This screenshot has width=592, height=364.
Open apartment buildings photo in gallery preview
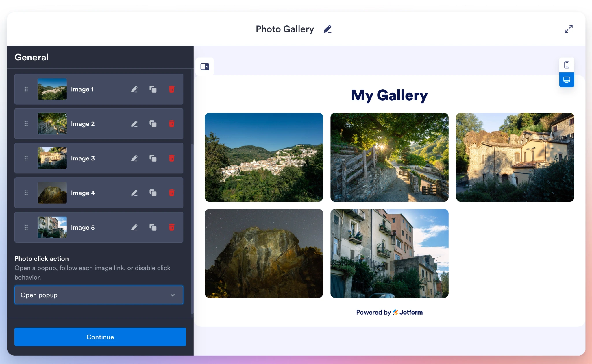389,253
